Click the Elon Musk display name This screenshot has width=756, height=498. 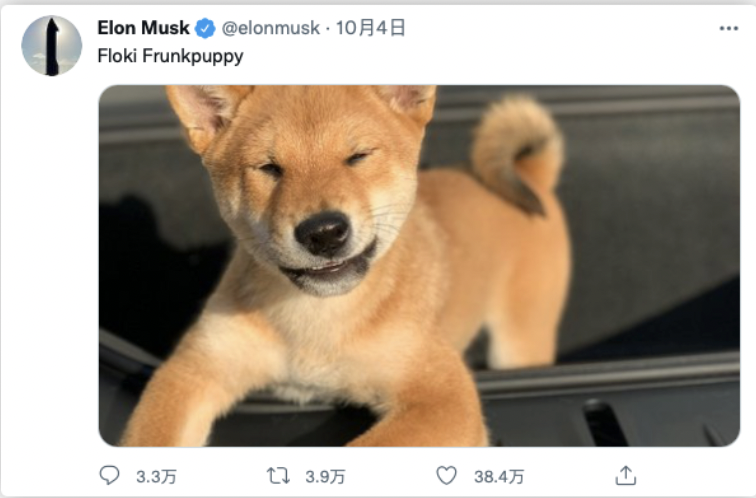click(143, 28)
